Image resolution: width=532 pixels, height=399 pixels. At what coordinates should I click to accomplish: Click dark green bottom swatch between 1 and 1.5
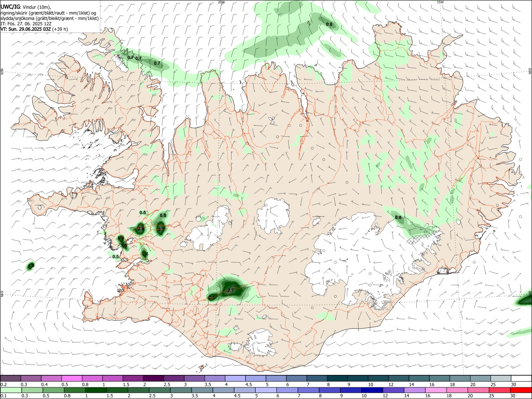point(96,390)
